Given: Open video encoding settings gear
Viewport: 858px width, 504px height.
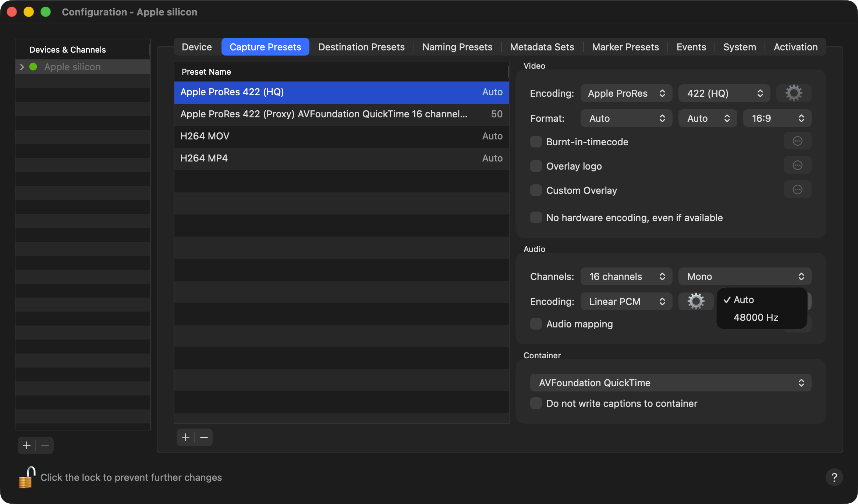Looking at the screenshot, I should pyautogui.click(x=794, y=93).
